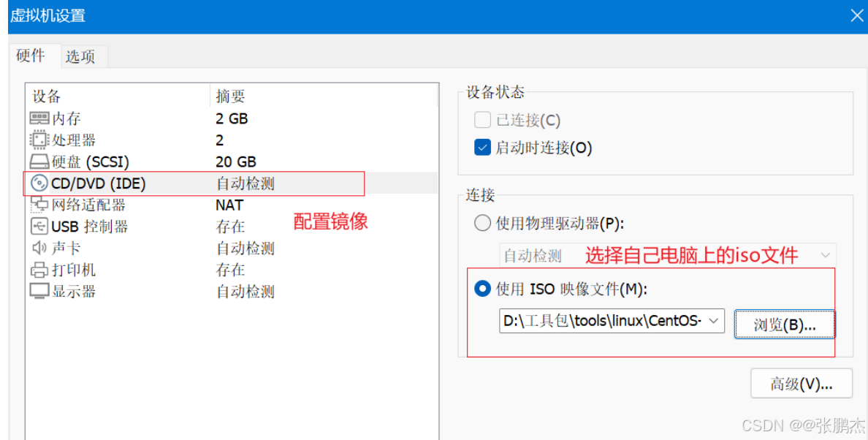Select the USB 控制器 row label
The width and height of the screenshot is (868, 440).
coord(90,227)
